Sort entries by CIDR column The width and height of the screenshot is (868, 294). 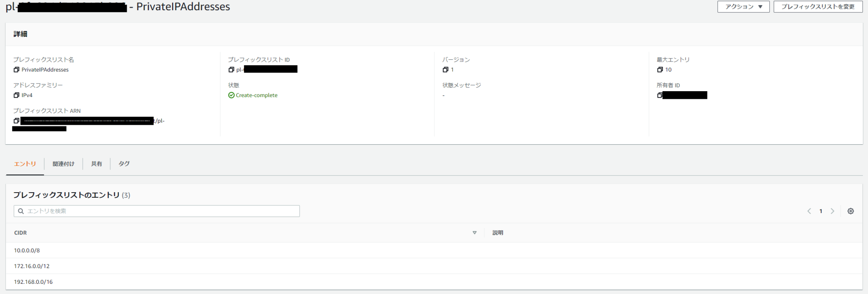point(475,232)
